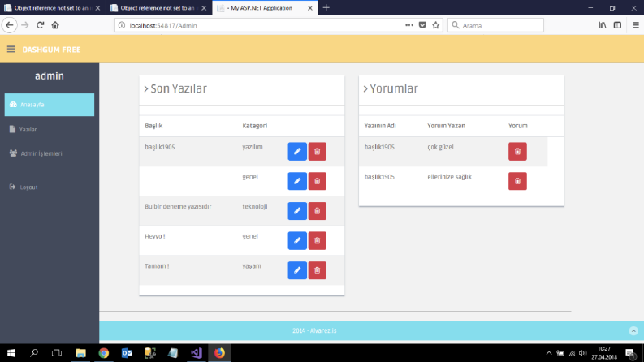Image resolution: width=644 pixels, height=362 pixels.
Task: Click the 'teknoloji' category cell
Action: [255, 206]
